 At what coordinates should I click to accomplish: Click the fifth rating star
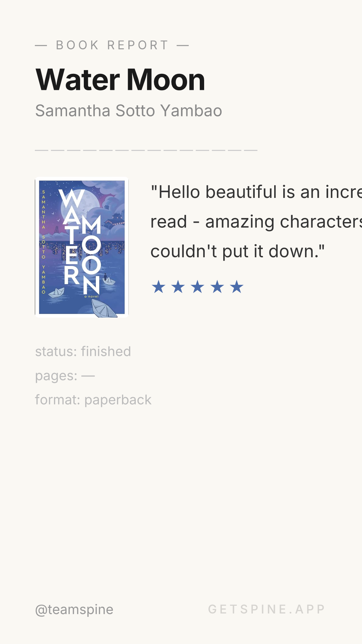[x=237, y=287]
